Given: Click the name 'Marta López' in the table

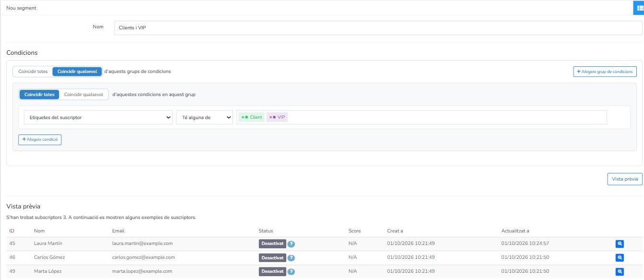Looking at the screenshot, I should tap(48, 271).
